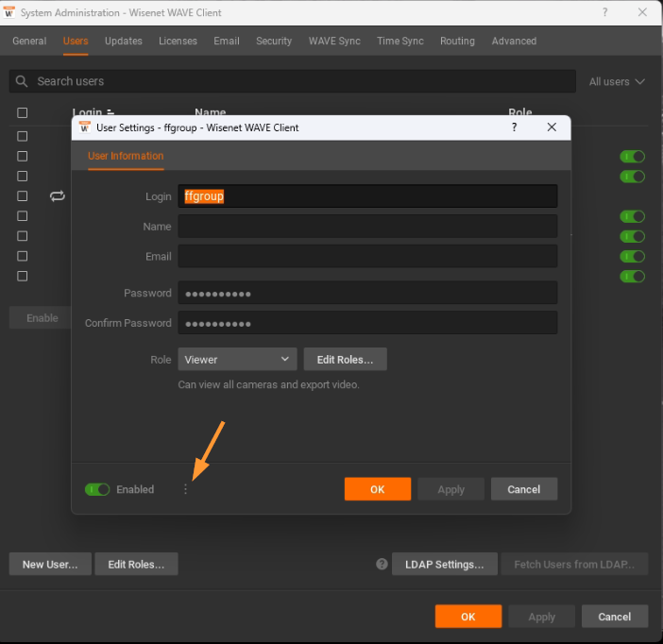Go to the Updates tab

[x=124, y=41]
